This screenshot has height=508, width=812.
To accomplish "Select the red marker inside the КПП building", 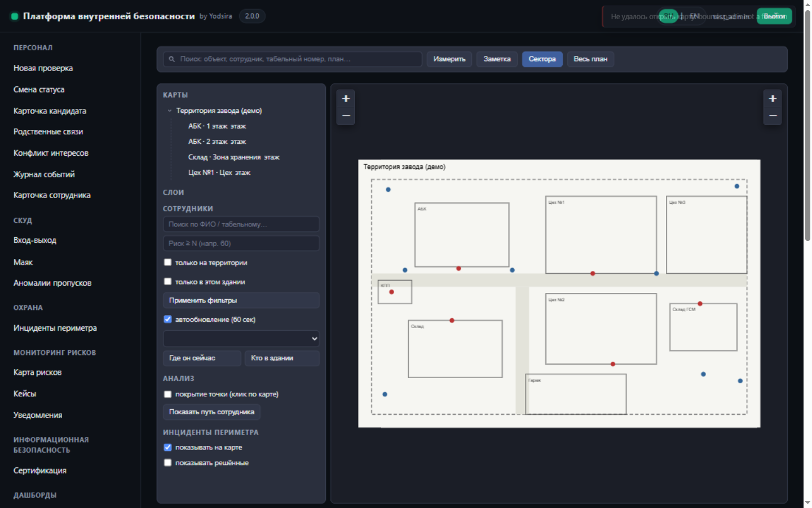I will pos(391,292).
